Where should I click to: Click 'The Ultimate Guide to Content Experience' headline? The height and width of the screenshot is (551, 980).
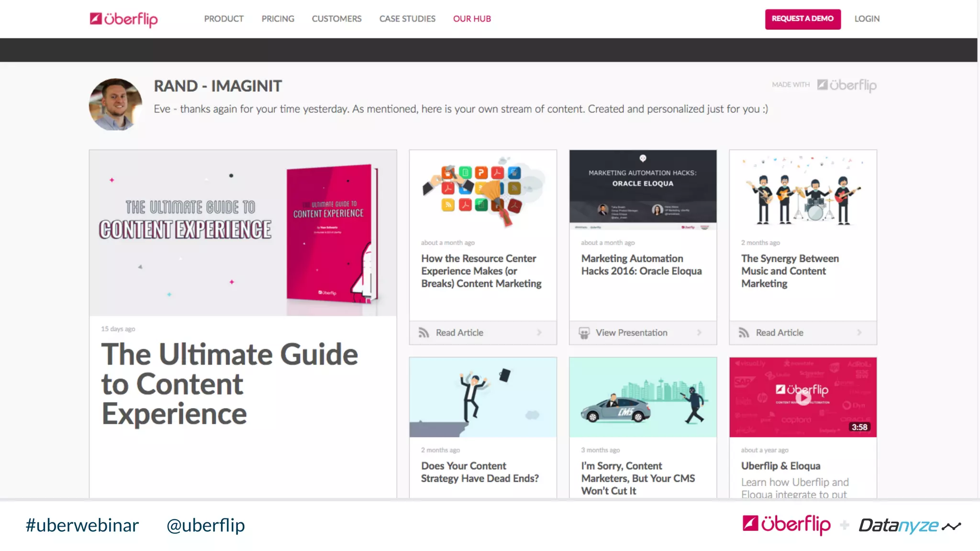pyautogui.click(x=229, y=384)
